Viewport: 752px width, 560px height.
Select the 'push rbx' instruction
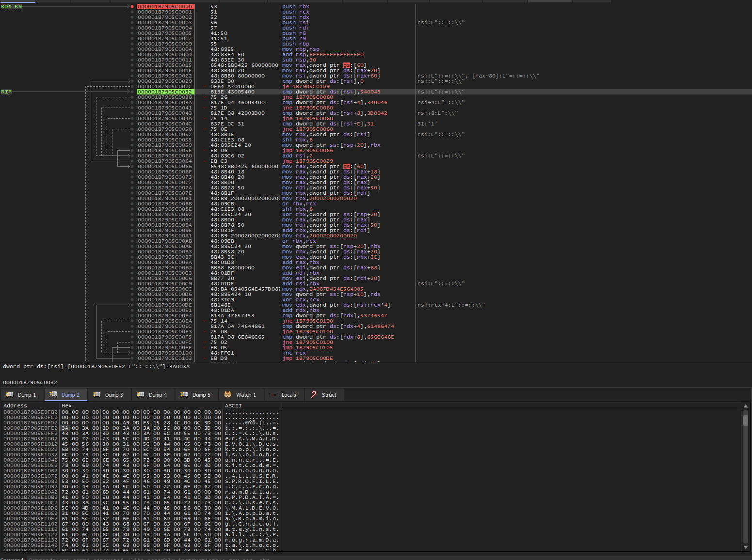pos(295,6)
